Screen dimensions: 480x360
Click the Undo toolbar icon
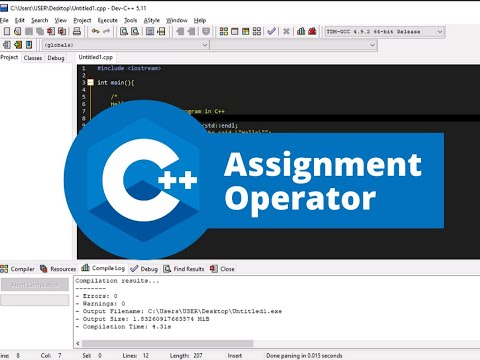[96, 31]
